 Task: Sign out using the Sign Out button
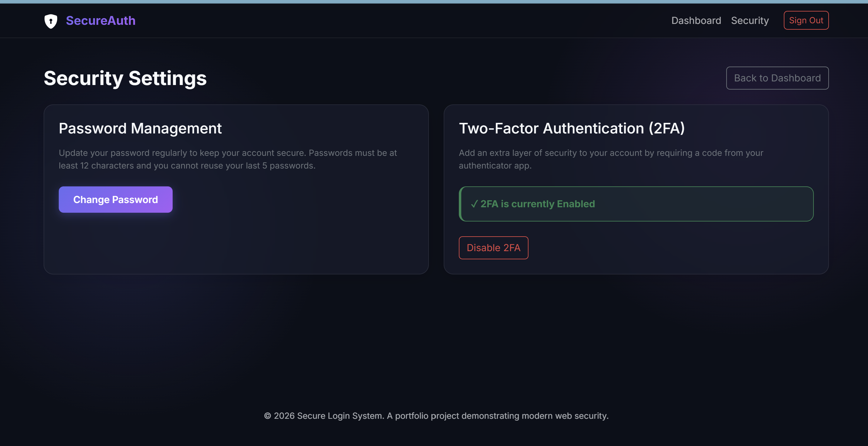coord(806,20)
